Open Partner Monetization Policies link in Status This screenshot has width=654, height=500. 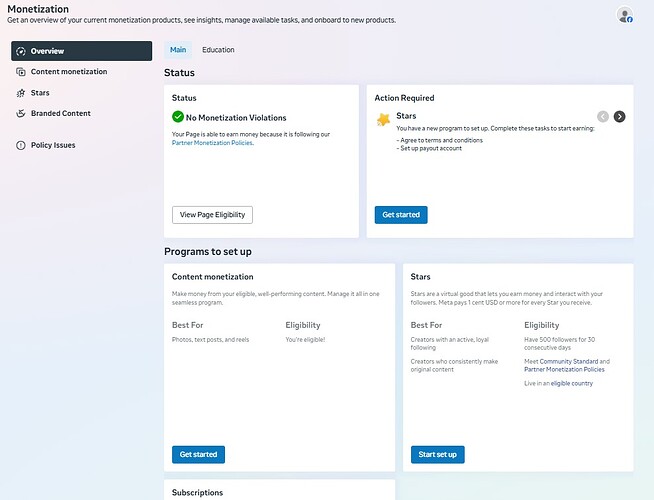[212, 143]
